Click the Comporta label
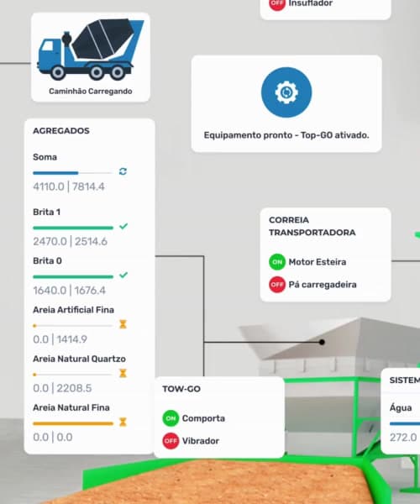The width and height of the screenshot is (420, 504). coord(203,418)
